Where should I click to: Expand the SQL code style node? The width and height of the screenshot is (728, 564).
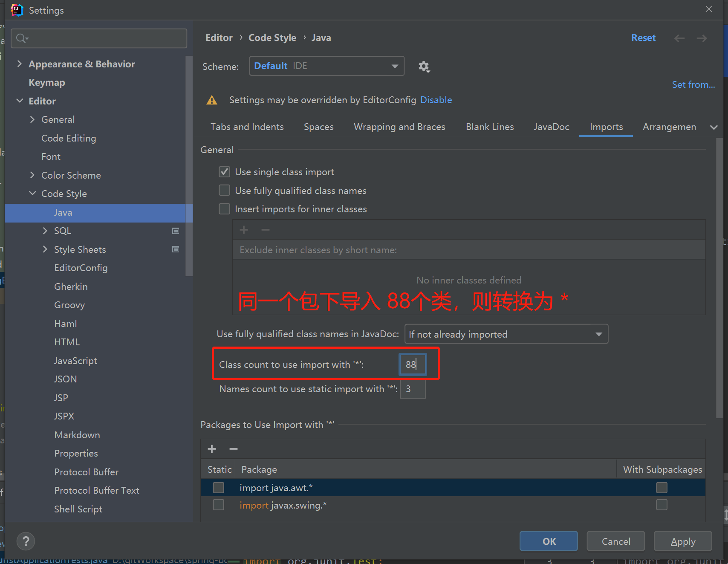coord(45,231)
